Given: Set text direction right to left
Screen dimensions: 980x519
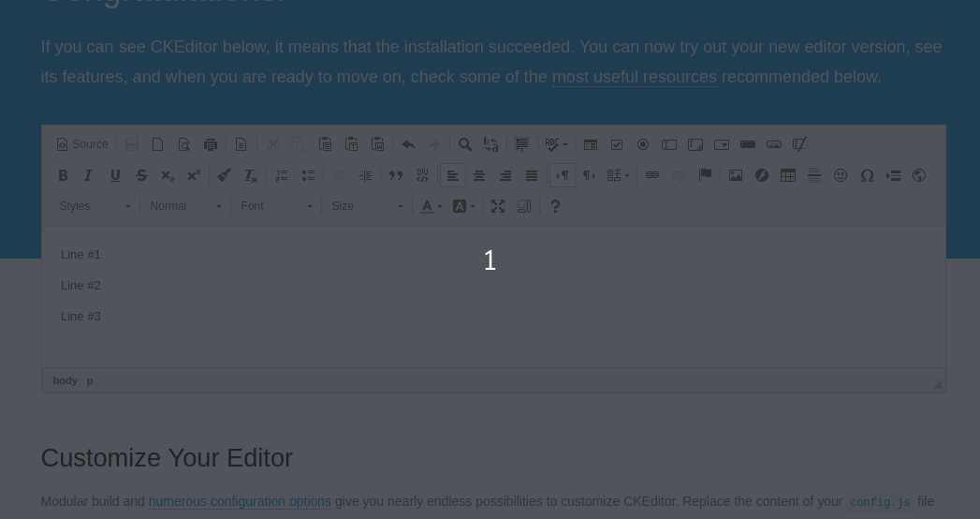Looking at the screenshot, I should [x=589, y=176].
